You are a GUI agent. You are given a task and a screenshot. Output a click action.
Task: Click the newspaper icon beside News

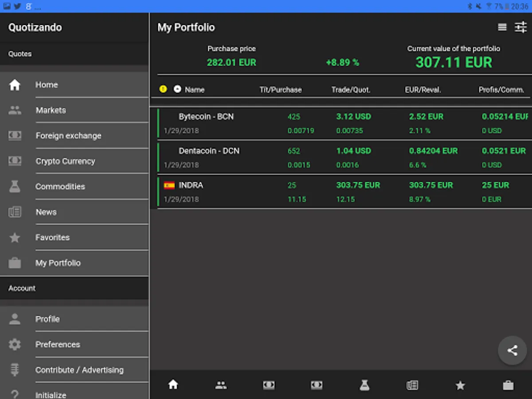pos(15,212)
